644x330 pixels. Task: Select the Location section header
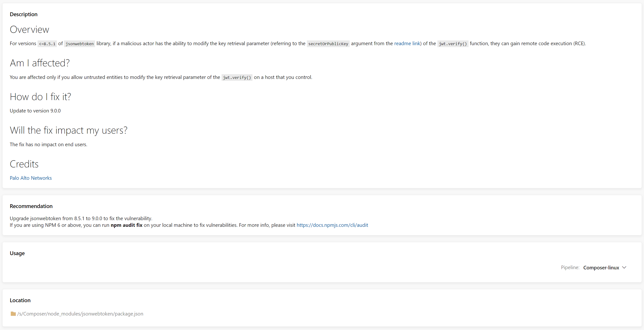click(x=20, y=300)
